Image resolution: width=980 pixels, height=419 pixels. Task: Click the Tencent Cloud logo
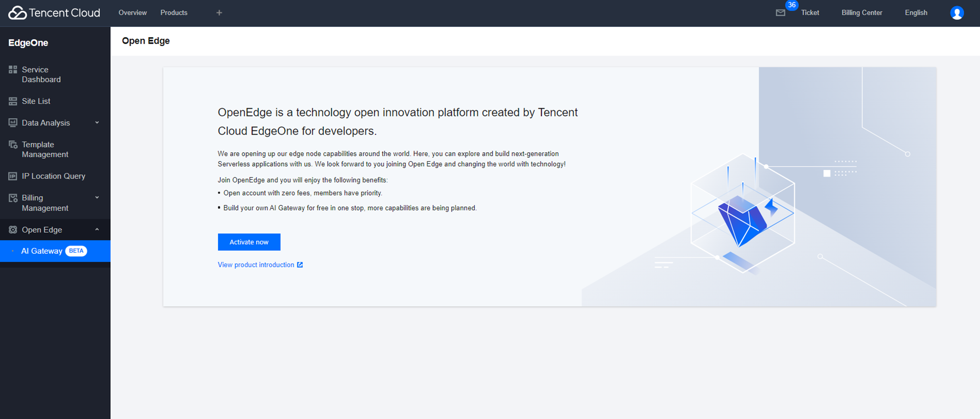click(54, 13)
